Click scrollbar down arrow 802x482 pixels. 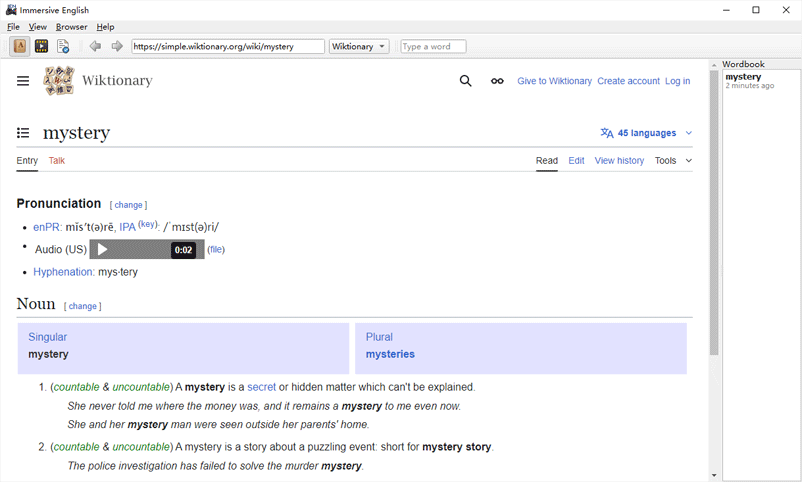tap(714, 476)
